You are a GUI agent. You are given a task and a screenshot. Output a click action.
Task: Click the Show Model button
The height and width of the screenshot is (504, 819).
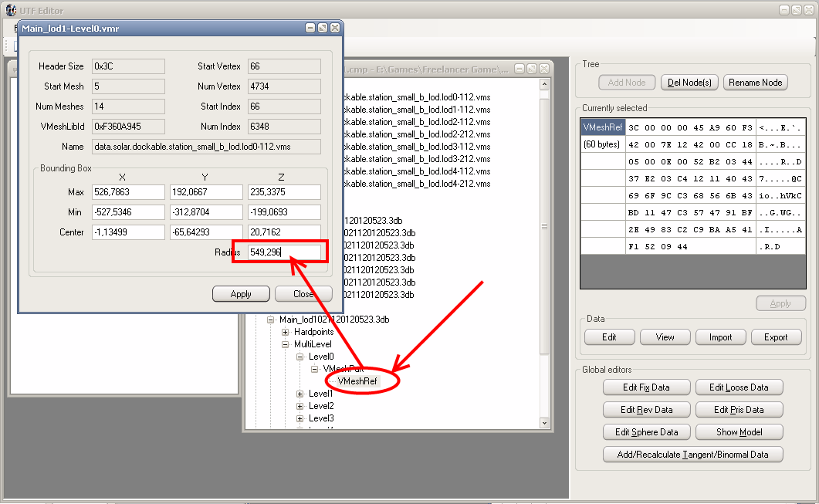(x=739, y=432)
